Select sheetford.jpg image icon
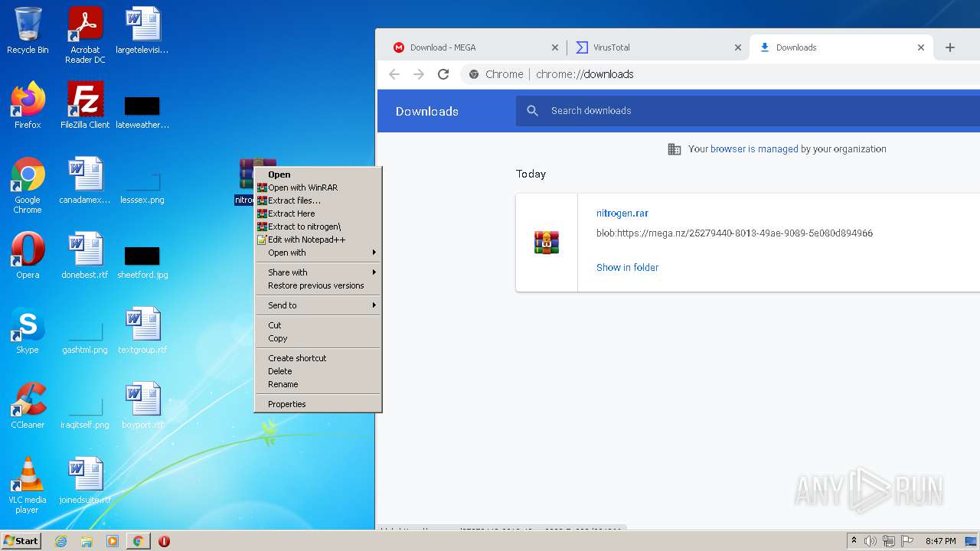 [x=142, y=262]
